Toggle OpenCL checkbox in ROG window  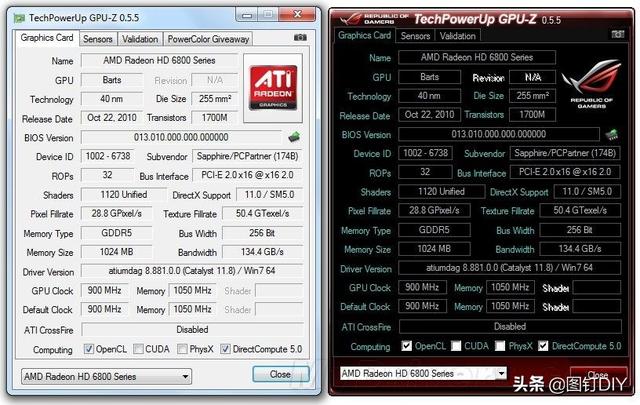[407, 346]
